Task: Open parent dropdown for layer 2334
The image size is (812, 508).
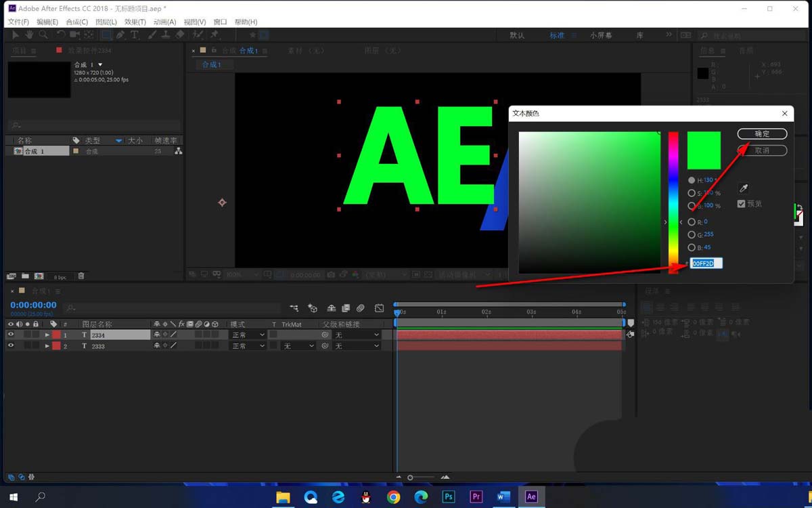Action: click(x=357, y=335)
